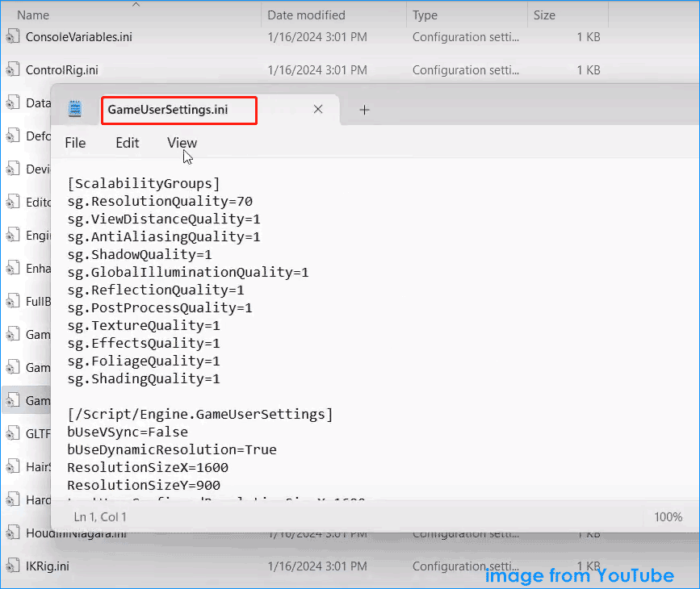Screen dimensions: 700x589
Task: Open the Edit menu
Action: click(126, 142)
